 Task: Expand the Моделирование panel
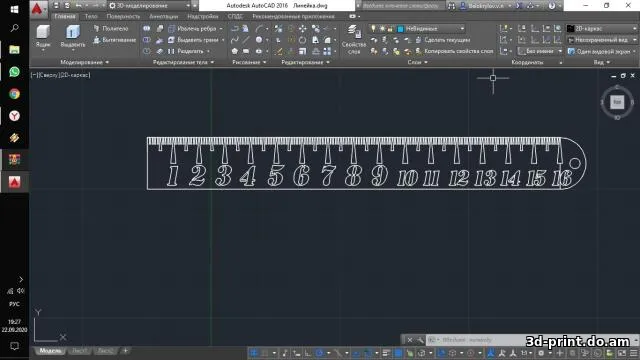point(84,62)
